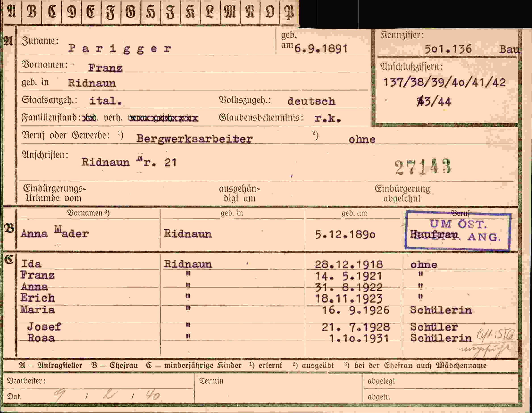
Task: Click the wife's birth date '5.12.1890'
Action: (x=345, y=235)
